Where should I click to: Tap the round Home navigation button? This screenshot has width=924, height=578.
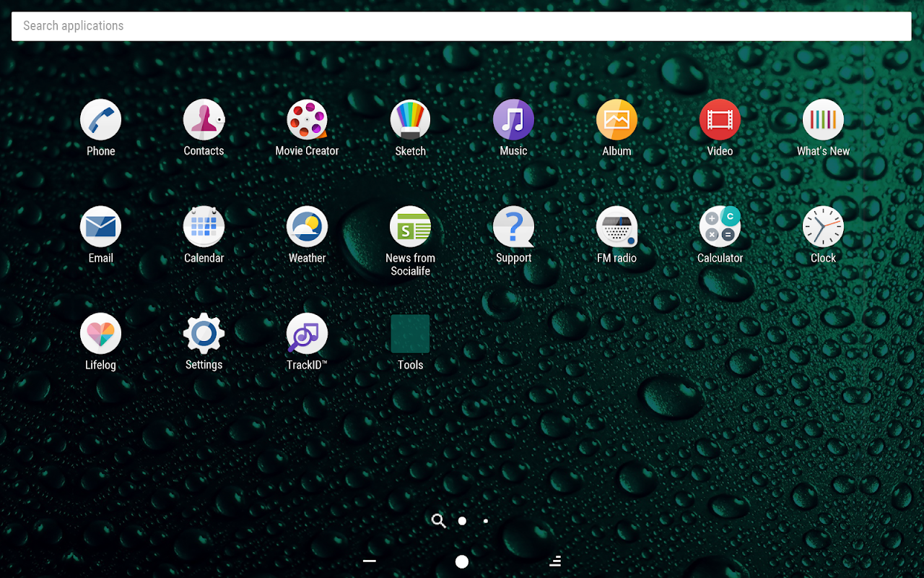462,561
